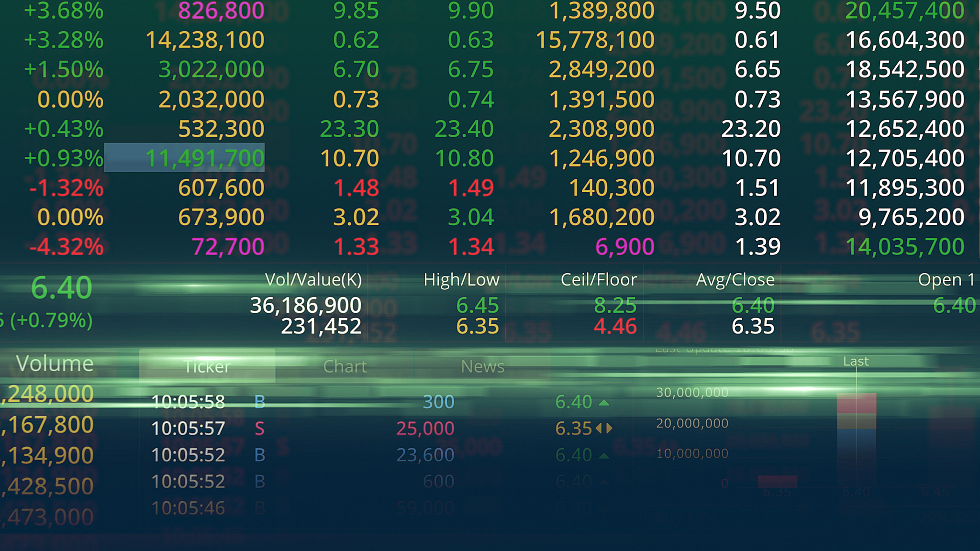Click the -1.32% change value
Viewport: 980px width, 551px height.
67,188
